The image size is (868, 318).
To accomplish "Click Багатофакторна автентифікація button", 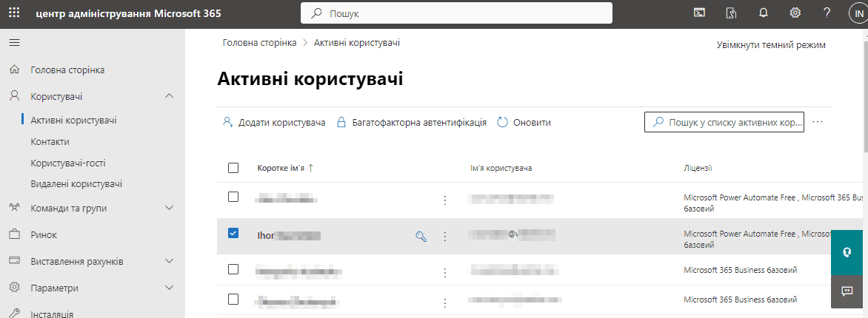I will [x=412, y=122].
